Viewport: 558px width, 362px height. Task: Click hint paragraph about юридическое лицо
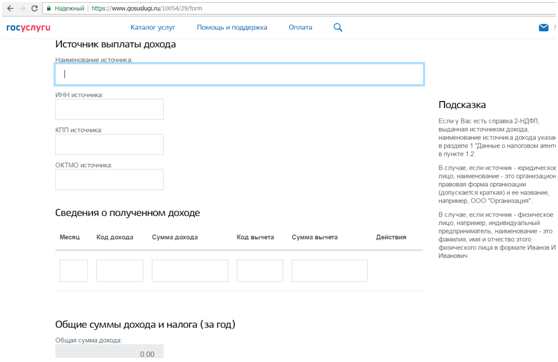pyautogui.click(x=497, y=184)
